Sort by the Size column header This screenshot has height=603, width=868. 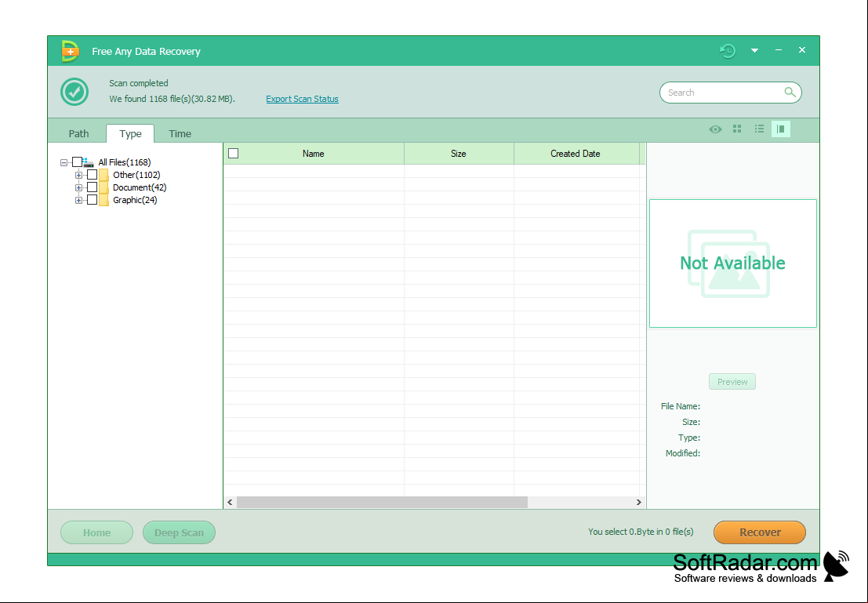click(459, 154)
